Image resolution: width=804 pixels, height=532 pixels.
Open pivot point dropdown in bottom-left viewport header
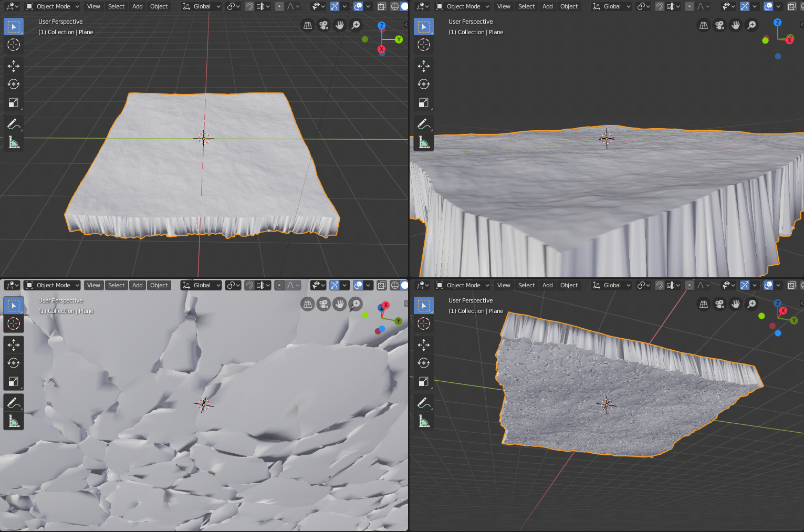(x=233, y=285)
